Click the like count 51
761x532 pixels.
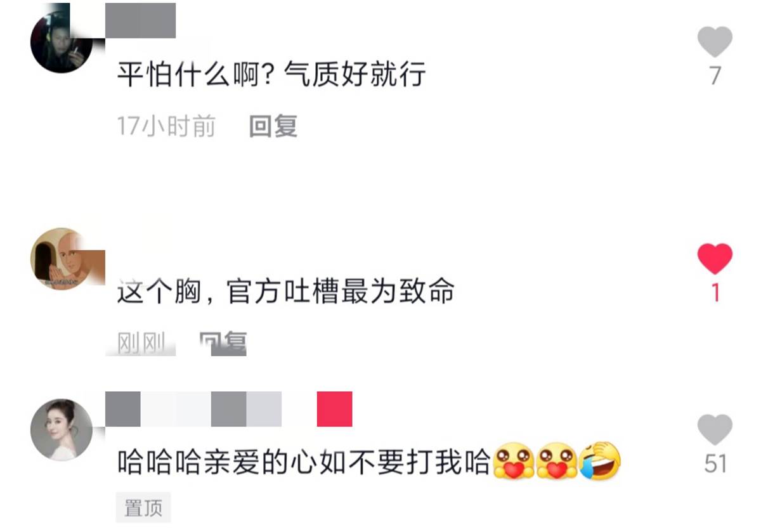715,464
